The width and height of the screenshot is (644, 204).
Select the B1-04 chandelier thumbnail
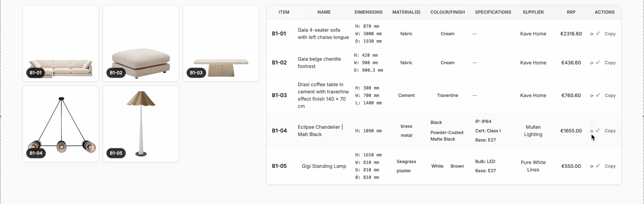(x=60, y=123)
